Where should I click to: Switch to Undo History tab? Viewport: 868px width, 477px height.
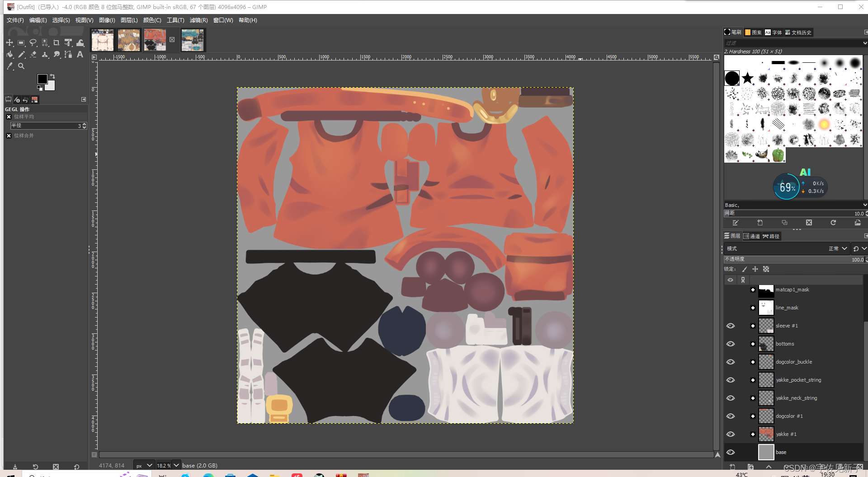(25, 99)
